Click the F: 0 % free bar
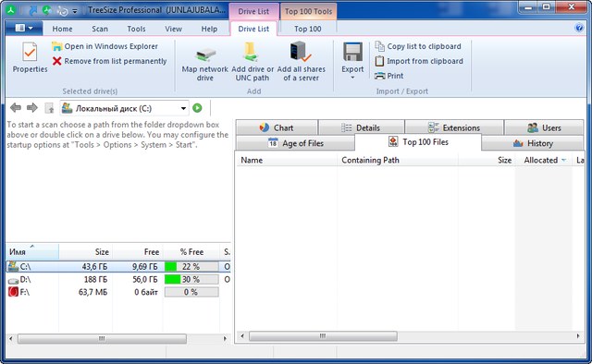Screen dimensions: 592x364 click(x=191, y=292)
